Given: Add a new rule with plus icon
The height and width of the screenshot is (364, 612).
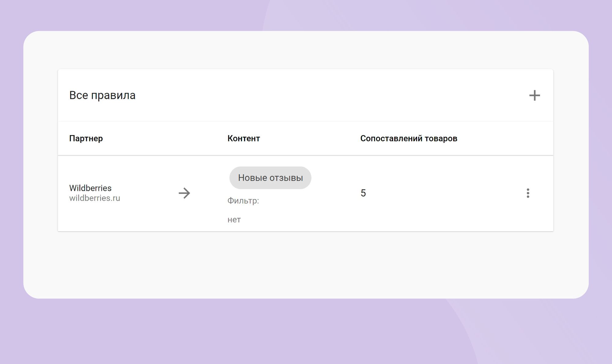Looking at the screenshot, I should point(534,95).
